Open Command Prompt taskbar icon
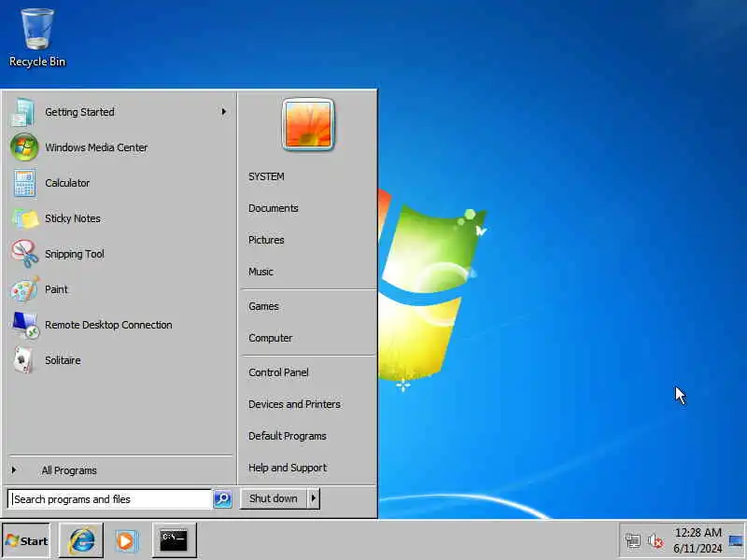The width and height of the screenshot is (747, 560). pos(174,540)
